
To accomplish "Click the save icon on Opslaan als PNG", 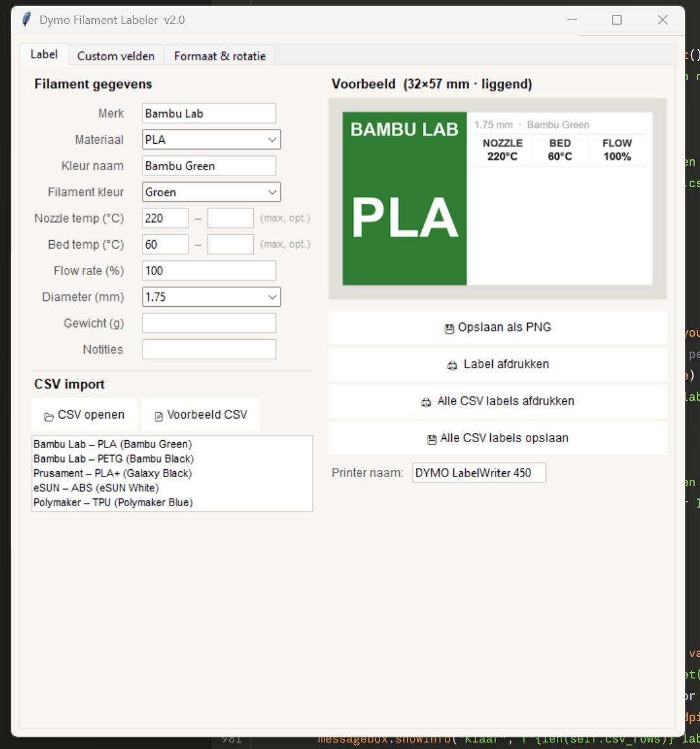I will tap(449, 329).
